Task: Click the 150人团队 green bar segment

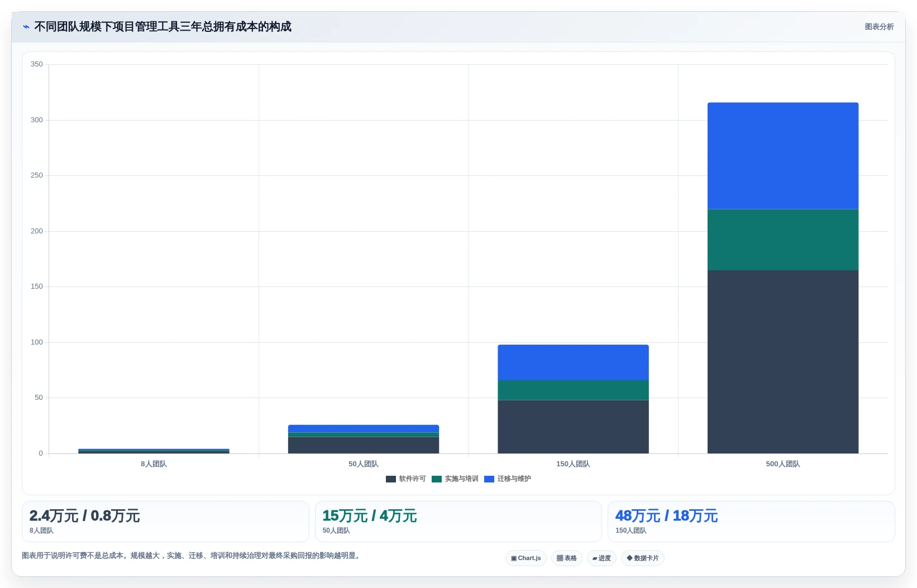Action: 573,390
